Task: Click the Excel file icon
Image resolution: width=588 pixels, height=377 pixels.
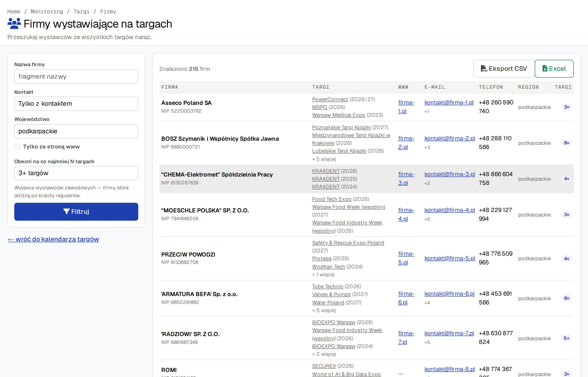Action: coord(545,69)
